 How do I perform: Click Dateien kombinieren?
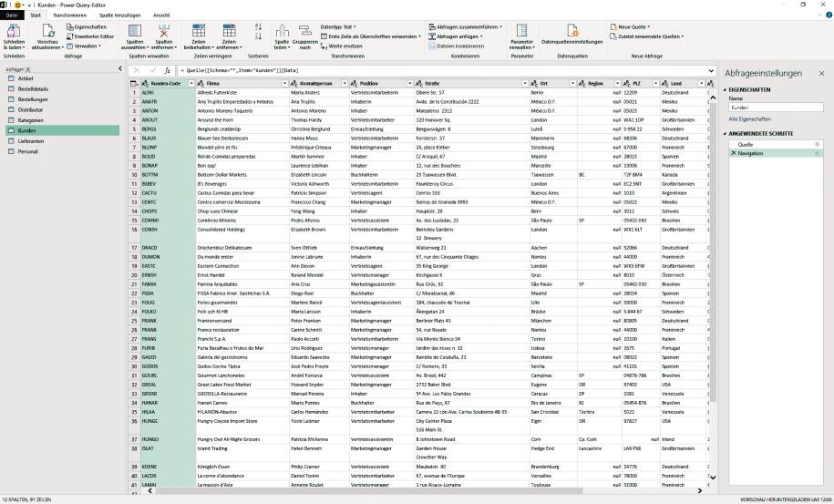click(x=457, y=46)
